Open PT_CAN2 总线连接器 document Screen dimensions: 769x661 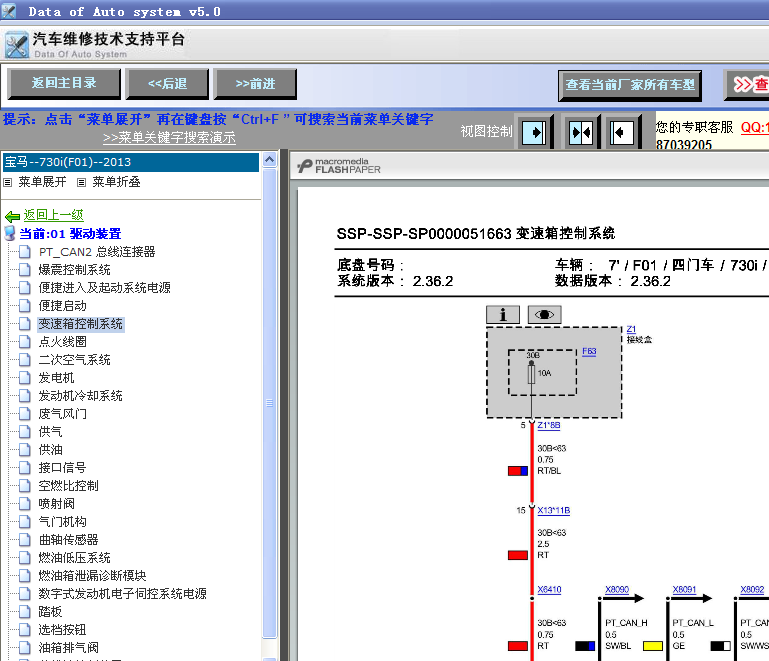(x=97, y=252)
